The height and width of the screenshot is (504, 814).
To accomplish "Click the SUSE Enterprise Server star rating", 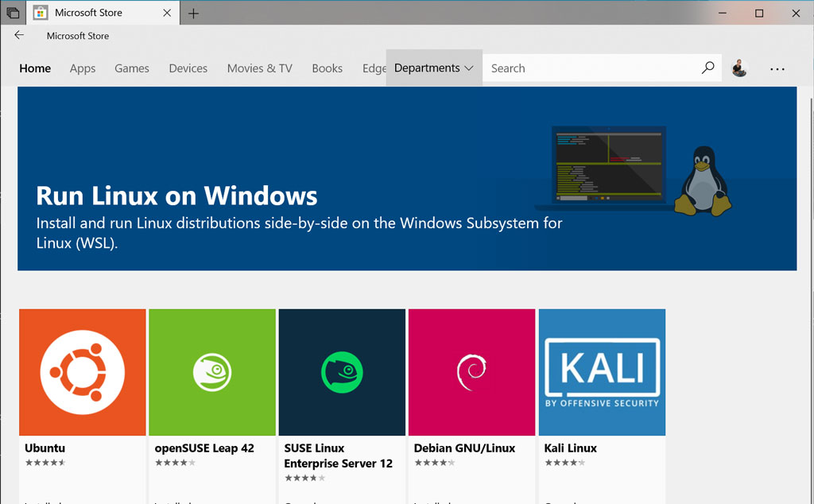I will tap(304, 478).
